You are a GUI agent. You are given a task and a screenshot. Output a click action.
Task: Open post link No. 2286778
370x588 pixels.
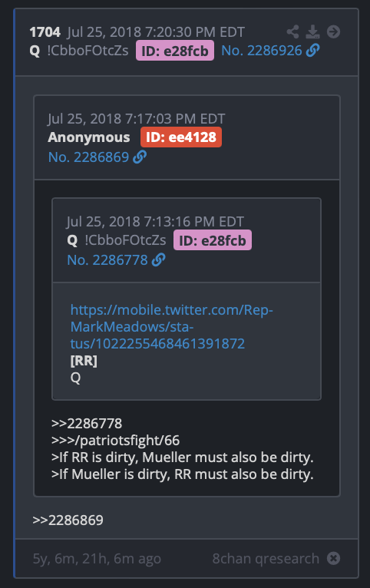coord(107,260)
